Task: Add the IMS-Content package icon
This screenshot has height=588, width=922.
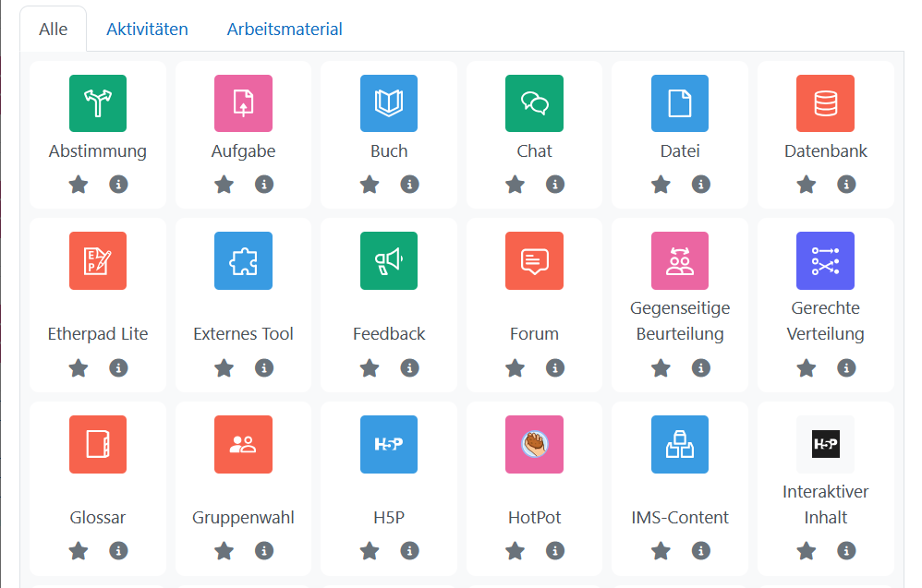Action: 679,444
